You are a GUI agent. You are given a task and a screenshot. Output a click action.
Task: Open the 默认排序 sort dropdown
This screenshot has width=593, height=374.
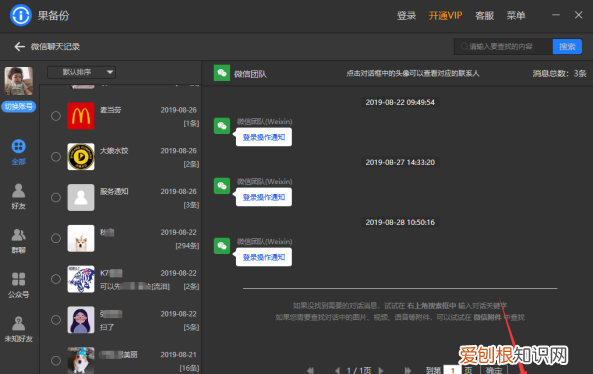click(81, 72)
